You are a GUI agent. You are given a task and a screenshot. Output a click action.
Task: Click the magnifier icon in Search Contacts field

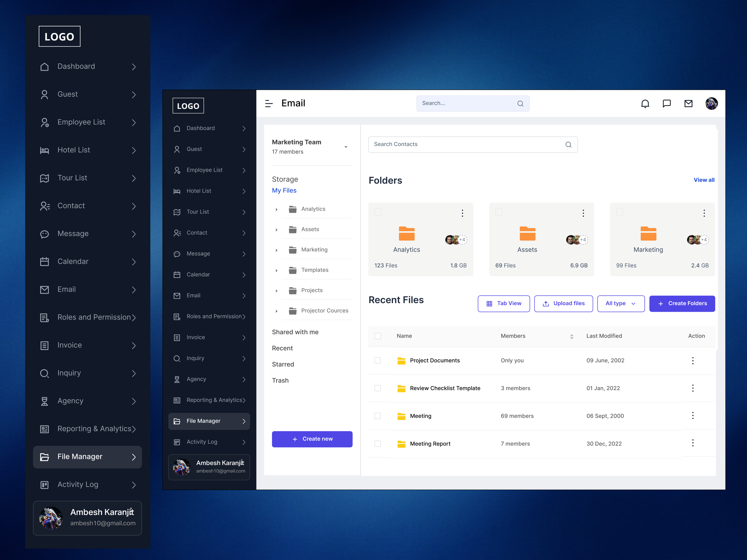568,145
